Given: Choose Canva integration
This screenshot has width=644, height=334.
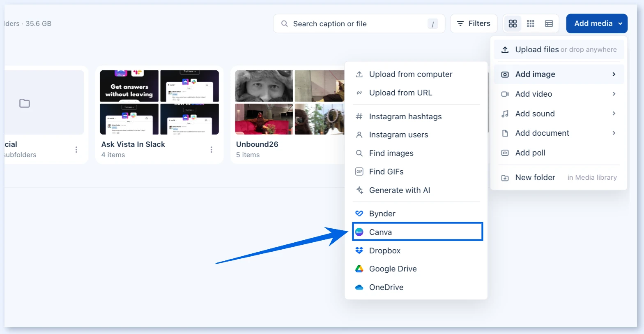Looking at the screenshot, I should [417, 232].
